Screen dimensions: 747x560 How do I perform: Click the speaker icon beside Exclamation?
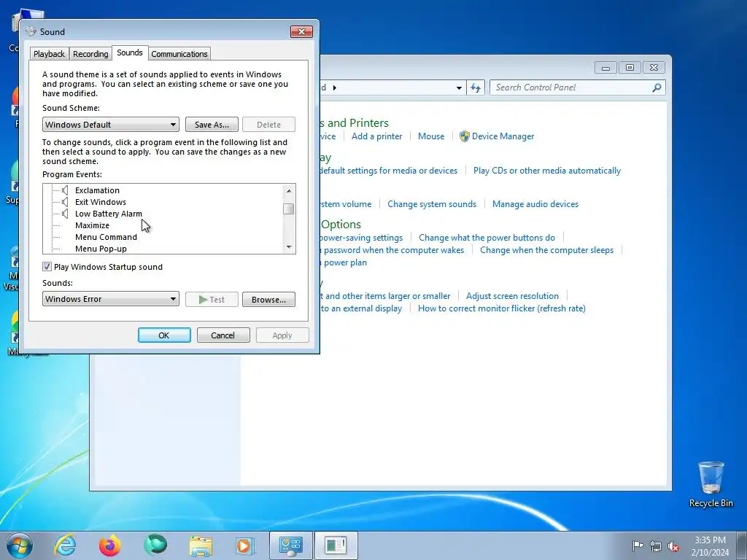[x=65, y=190]
